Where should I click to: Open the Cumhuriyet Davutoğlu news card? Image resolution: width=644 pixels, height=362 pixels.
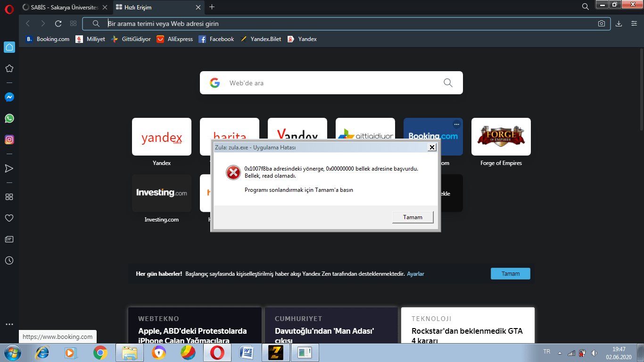pyautogui.click(x=331, y=326)
